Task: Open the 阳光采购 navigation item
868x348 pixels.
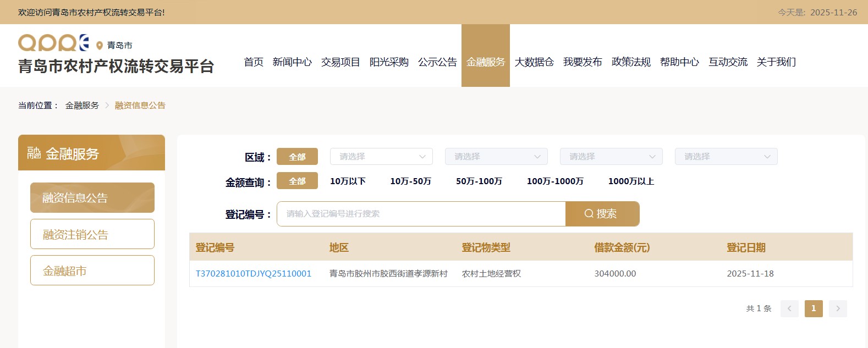Action: coord(389,62)
